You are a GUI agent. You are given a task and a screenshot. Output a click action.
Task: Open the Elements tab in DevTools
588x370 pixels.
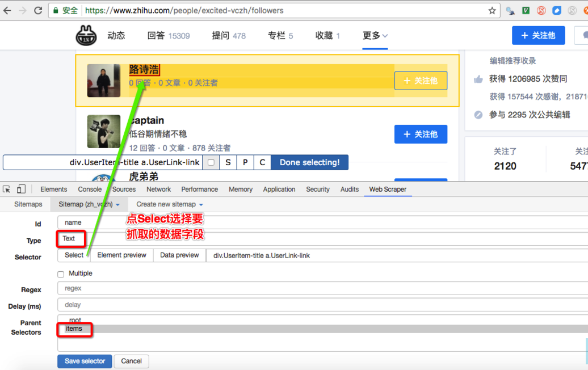pyautogui.click(x=53, y=190)
